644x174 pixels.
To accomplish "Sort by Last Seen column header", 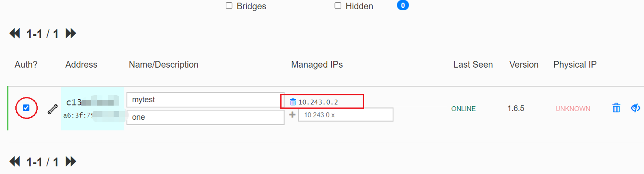I will (473, 65).
